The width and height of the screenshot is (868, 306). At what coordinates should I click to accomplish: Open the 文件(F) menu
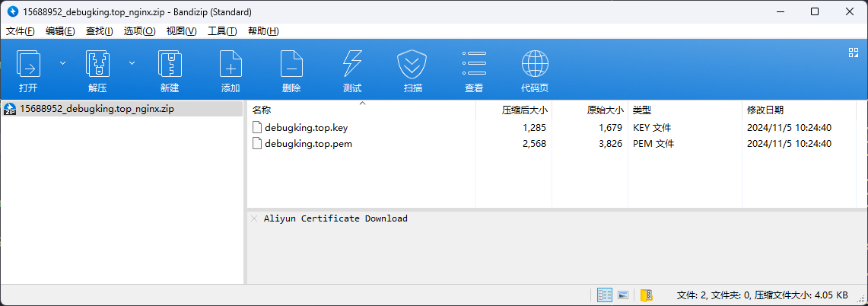click(21, 31)
